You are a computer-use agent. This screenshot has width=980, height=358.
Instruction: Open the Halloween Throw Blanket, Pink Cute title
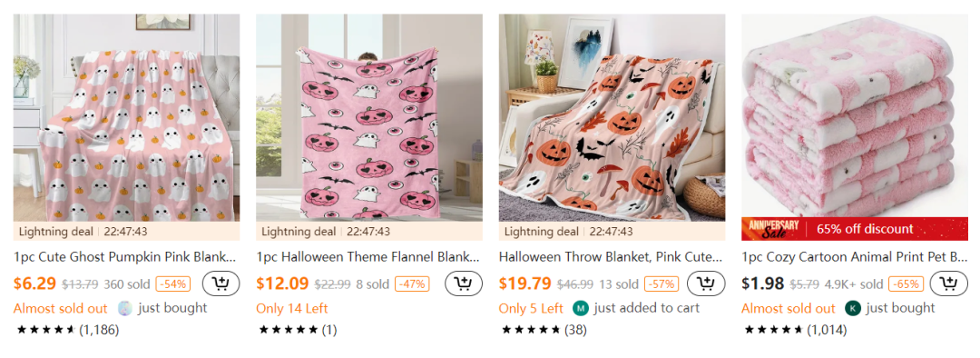[611, 256]
